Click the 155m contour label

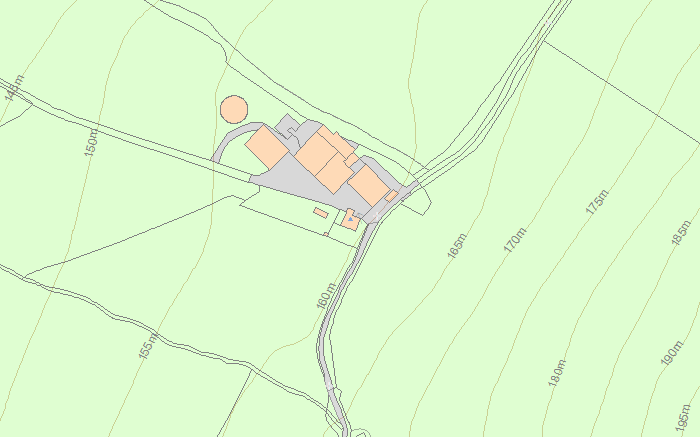coord(148,345)
